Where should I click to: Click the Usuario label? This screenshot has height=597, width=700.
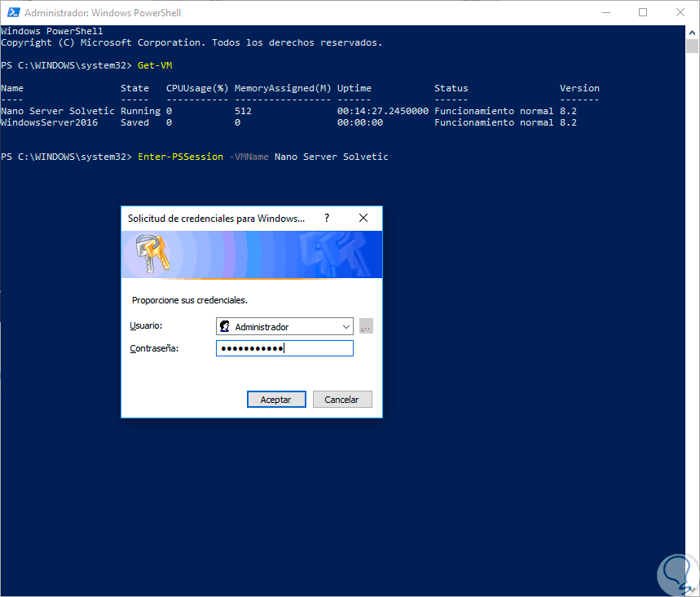click(x=146, y=325)
